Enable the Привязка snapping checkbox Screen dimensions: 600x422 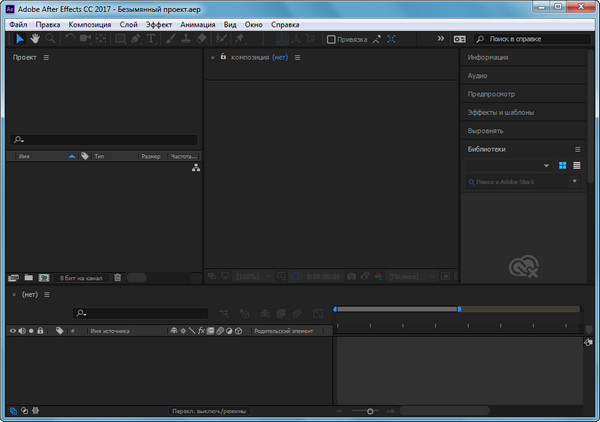[x=332, y=39]
